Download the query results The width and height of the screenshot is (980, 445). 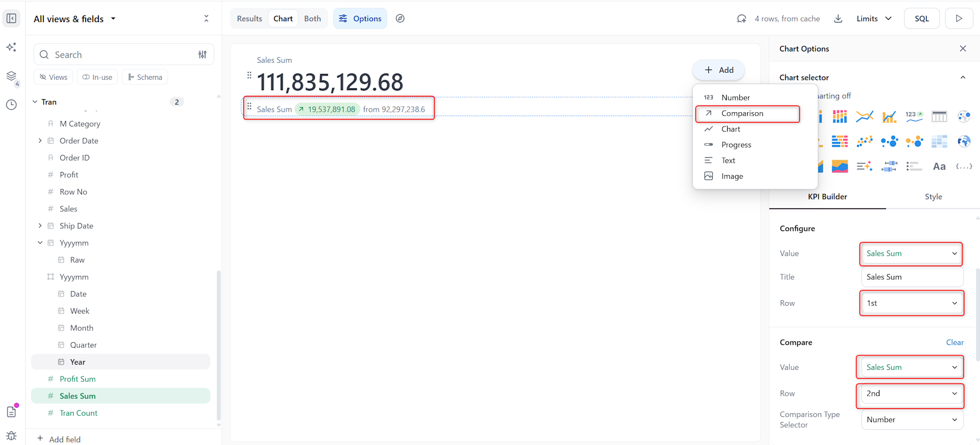click(x=838, y=19)
